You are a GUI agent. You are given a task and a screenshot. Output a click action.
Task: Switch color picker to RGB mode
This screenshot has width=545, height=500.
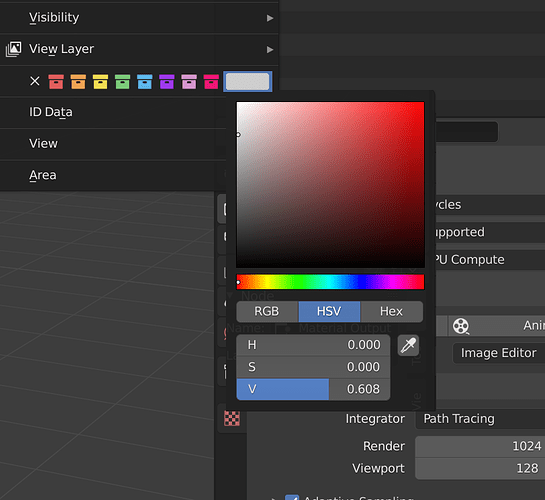(x=267, y=312)
